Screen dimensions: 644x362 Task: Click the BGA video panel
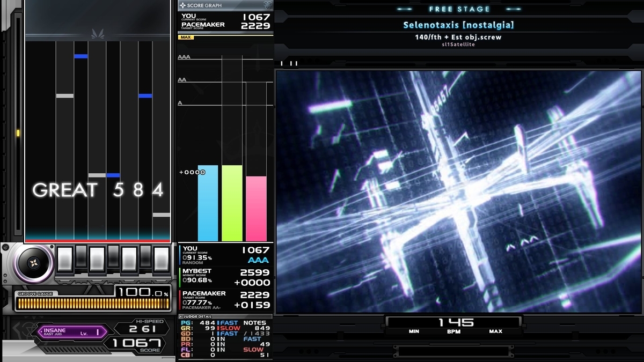point(459,191)
